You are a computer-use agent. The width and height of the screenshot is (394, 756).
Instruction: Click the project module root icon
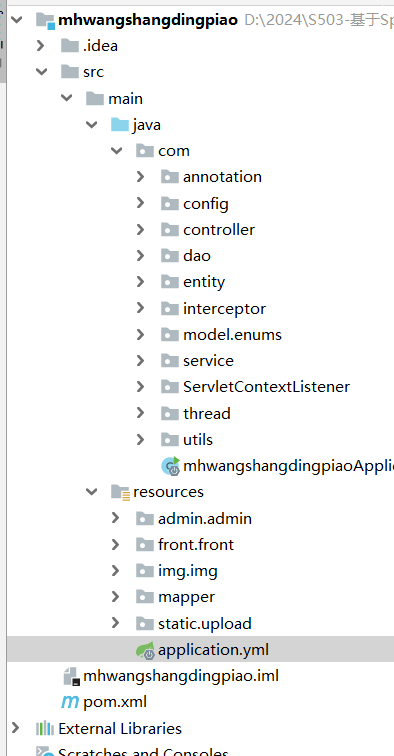pyautogui.click(x=45, y=20)
